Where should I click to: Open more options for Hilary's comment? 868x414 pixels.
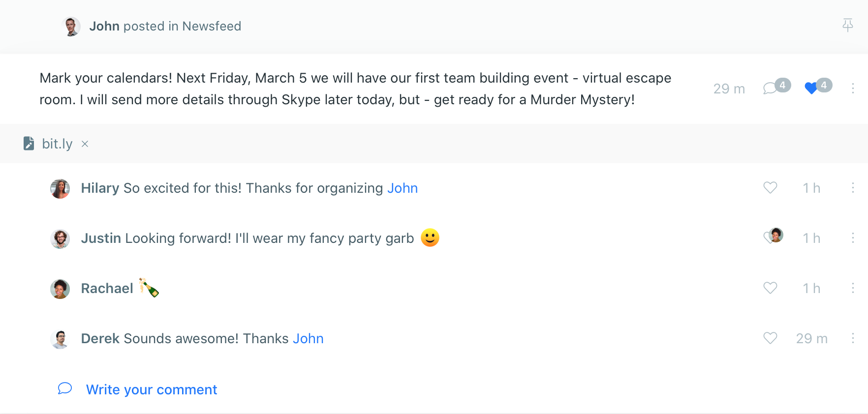point(853,188)
